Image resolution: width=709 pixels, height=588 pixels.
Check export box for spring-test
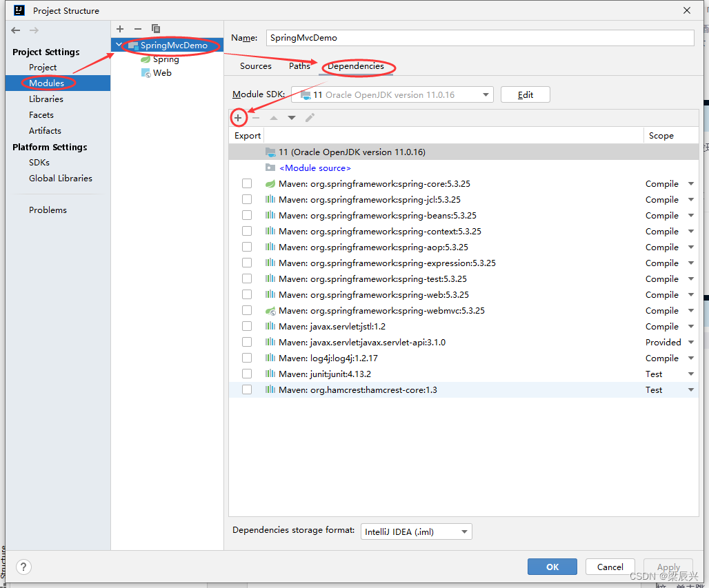pyautogui.click(x=247, y=278)
